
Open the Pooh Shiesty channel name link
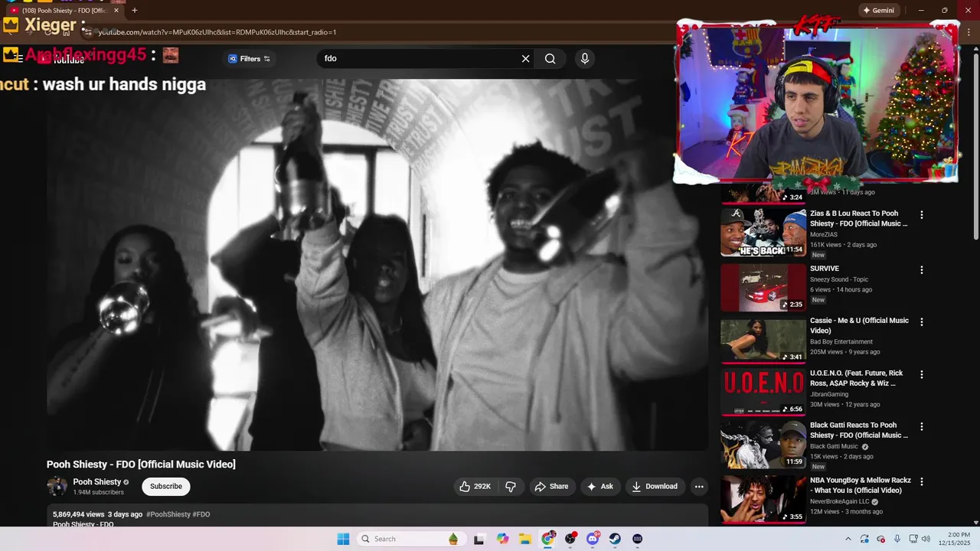(97, 482)
